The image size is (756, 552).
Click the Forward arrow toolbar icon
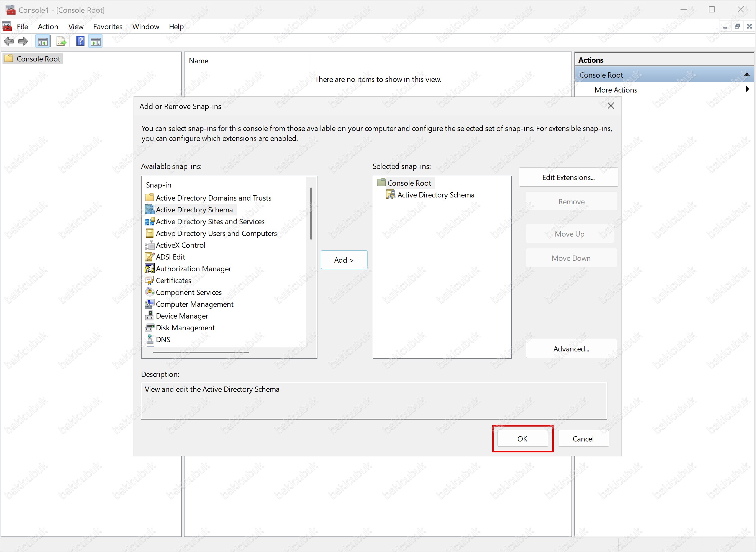[x=23, y=41]
